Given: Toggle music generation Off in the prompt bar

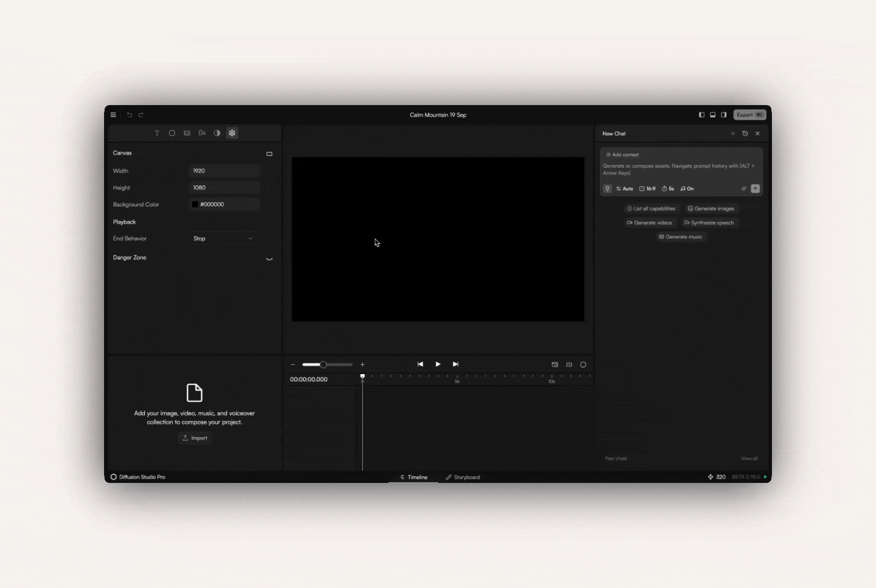Looking at the screenshot, I should click(688, 189).
